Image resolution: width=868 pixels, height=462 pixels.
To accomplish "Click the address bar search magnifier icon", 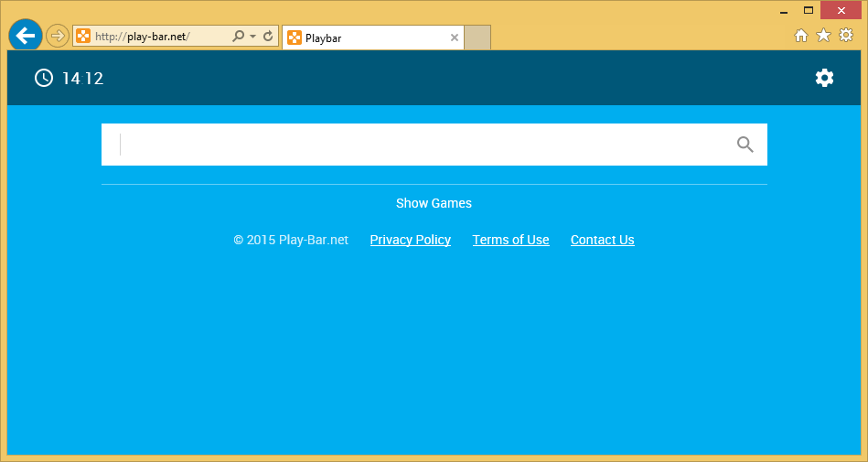I will pos(238,37).
